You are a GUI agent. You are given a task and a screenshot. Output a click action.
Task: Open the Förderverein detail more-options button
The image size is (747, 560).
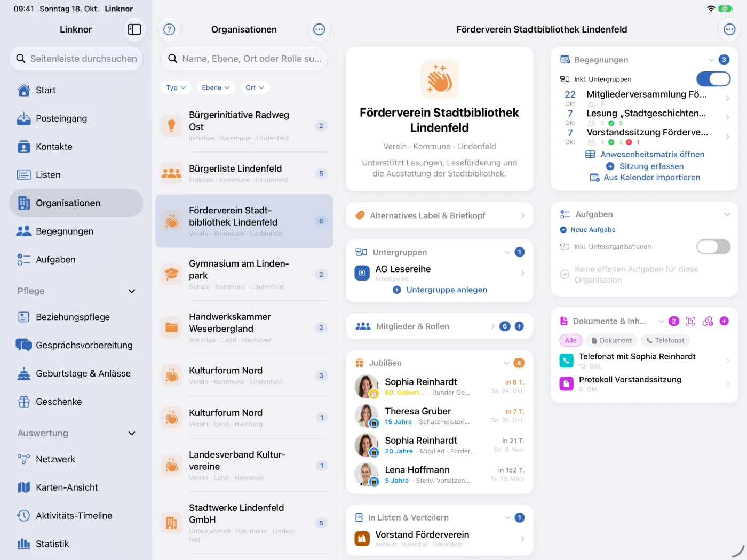[x=729, y=29]
